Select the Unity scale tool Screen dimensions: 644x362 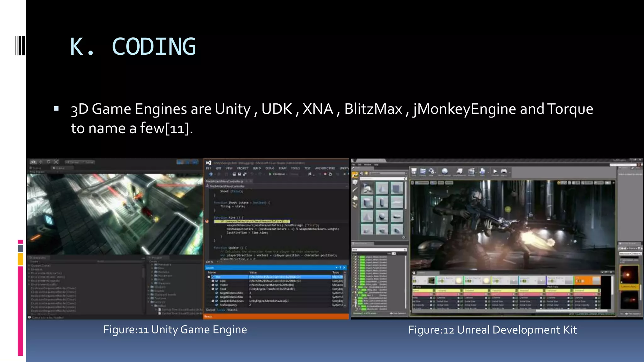pos(56,162)
